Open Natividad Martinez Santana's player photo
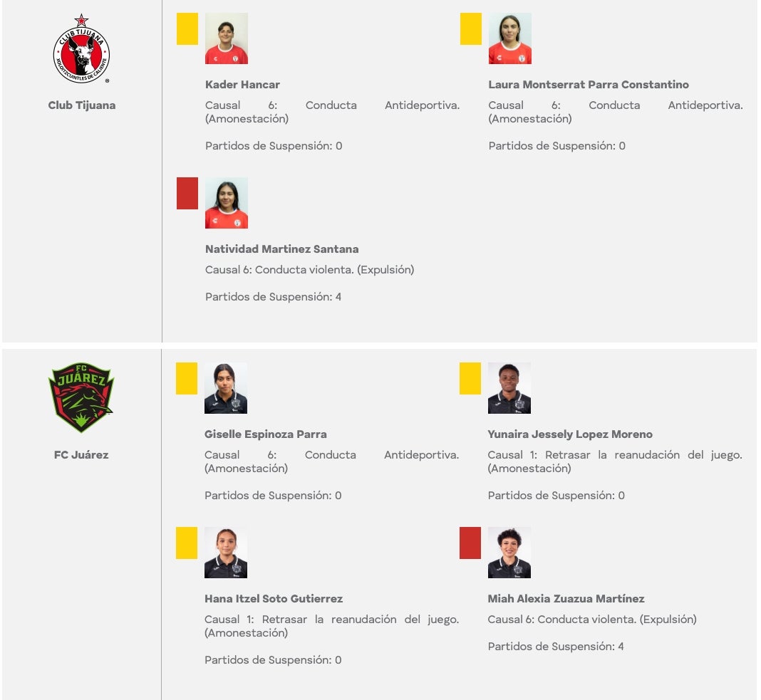 click(x=227, y=203)
